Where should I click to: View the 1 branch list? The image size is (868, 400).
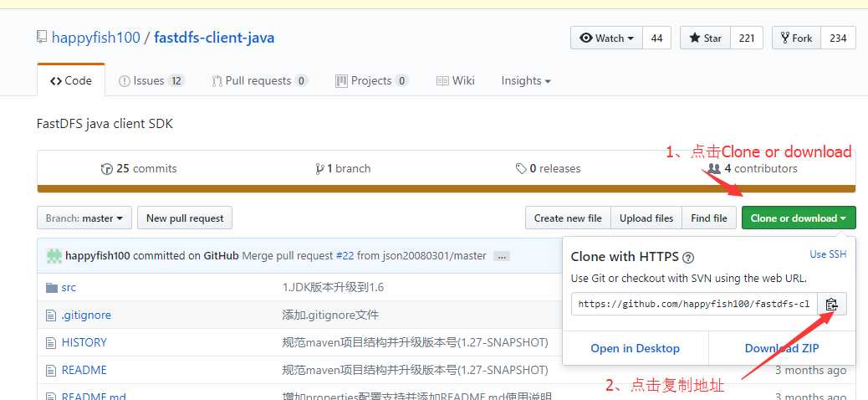pos(343,168)
